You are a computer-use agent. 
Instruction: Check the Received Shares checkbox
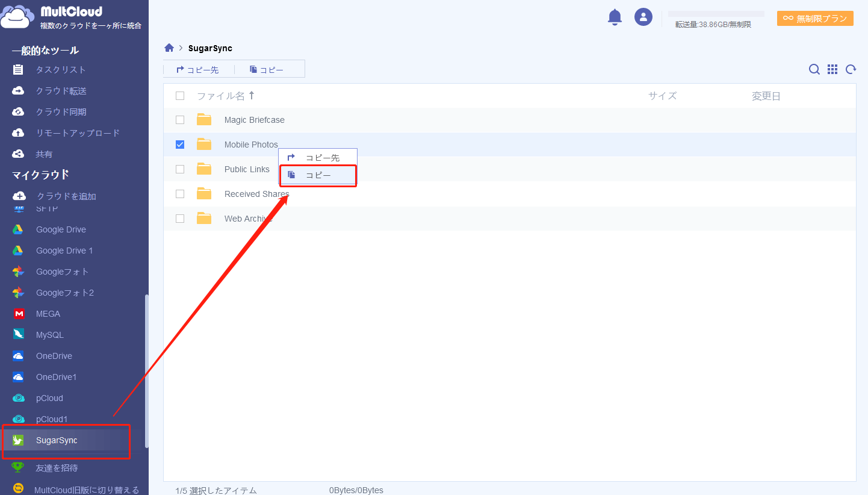(x=180, y=194)
